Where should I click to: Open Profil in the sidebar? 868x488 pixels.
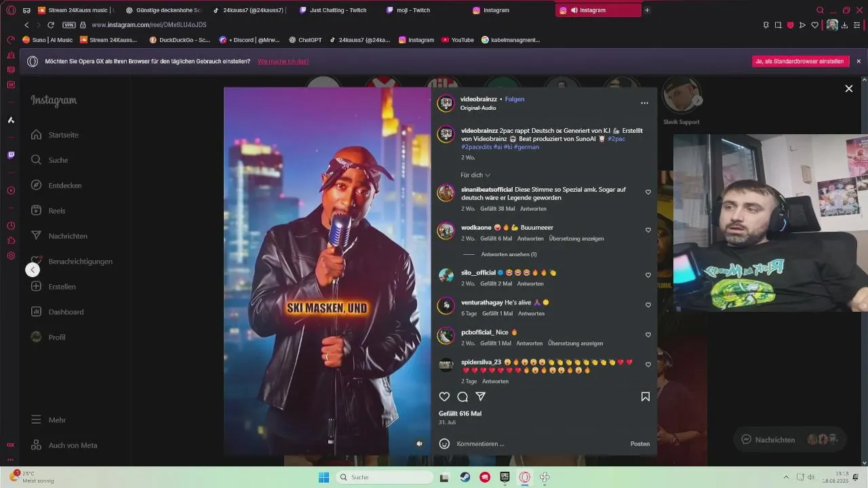(48, 338)
